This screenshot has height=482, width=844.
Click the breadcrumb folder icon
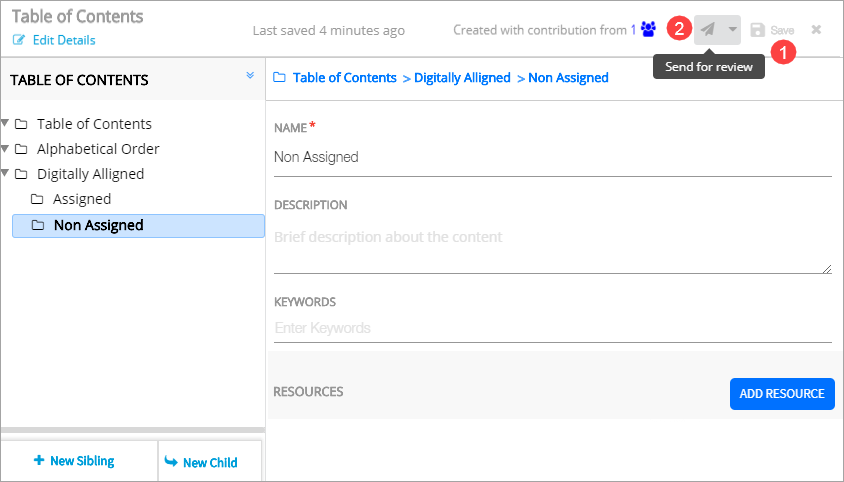click(280, 77)
